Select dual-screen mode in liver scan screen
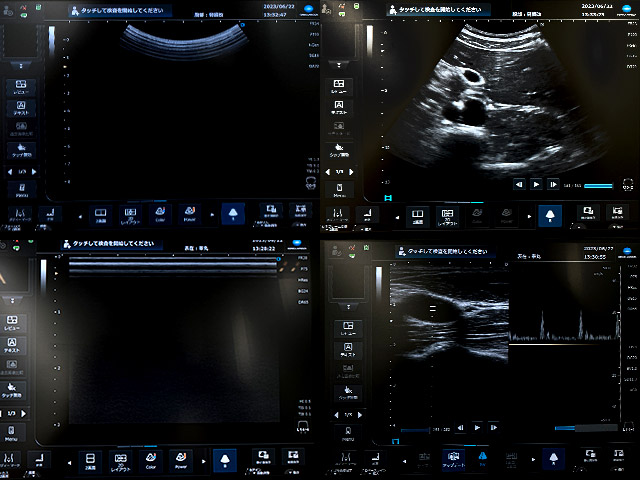The image size is (640, 480). click(x=417, y=216)
